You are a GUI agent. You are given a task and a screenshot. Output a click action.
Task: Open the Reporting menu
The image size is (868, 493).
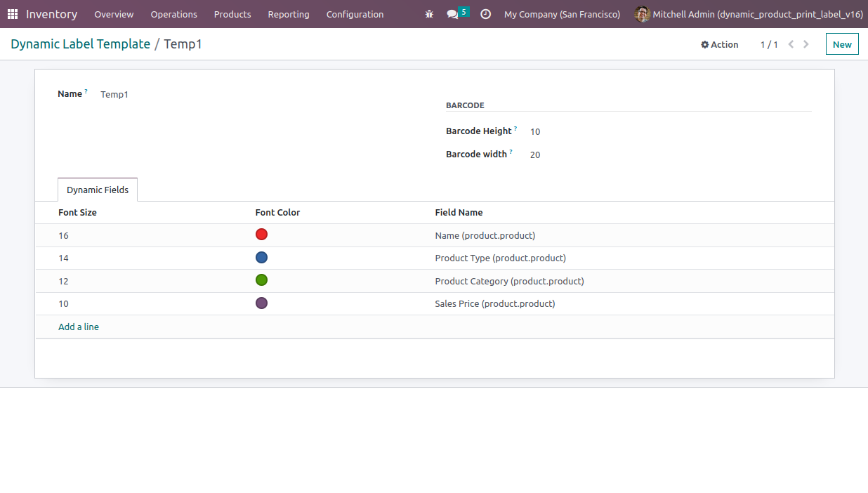point(288,14)
